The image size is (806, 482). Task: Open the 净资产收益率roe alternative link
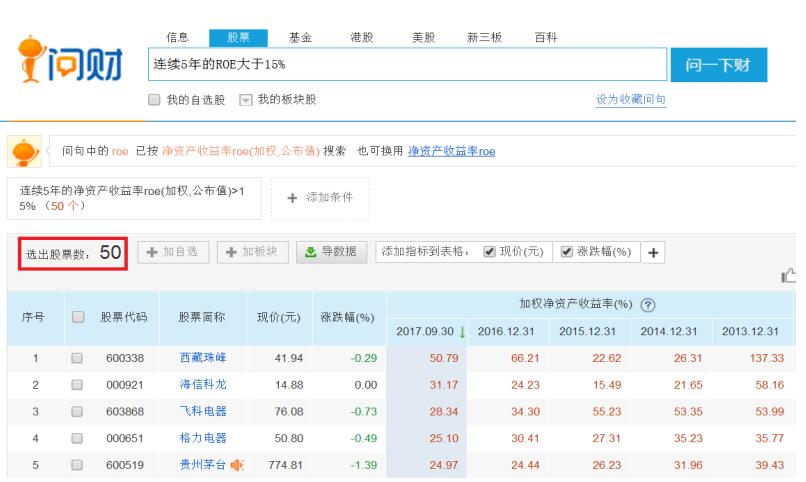tap(451, 152)
